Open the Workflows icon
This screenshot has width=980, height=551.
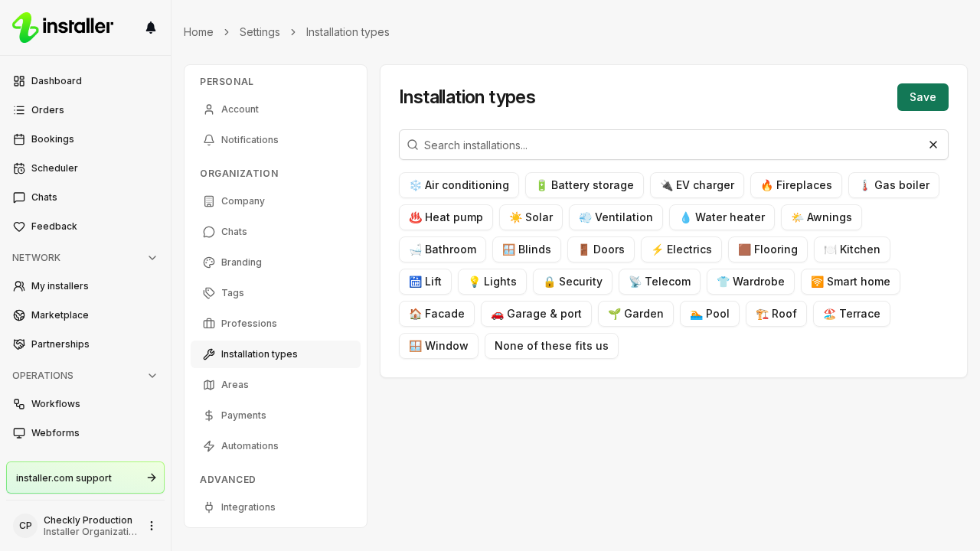click(19, 404)
